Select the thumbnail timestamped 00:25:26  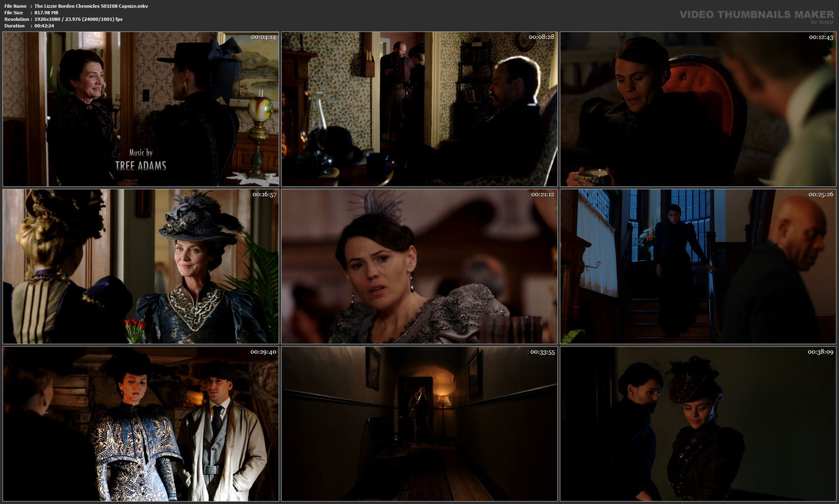tap(698, 266)
